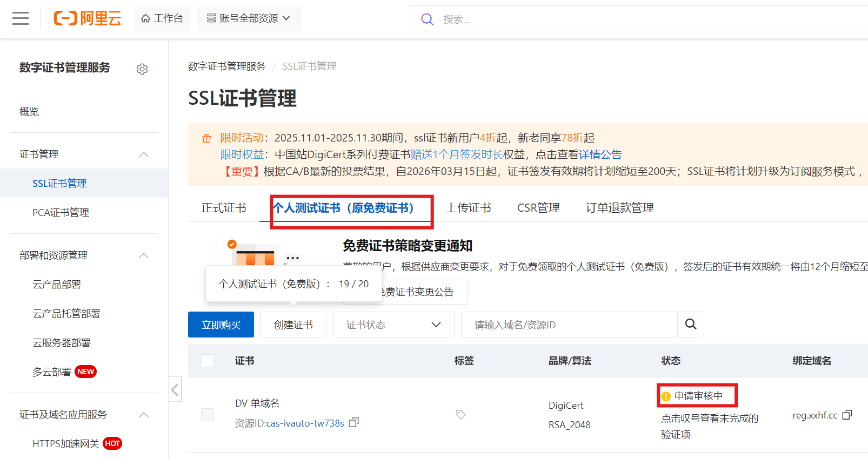Copy resource ID cas-ivauto-tw738s
The image size is (868, 459).
354,422
